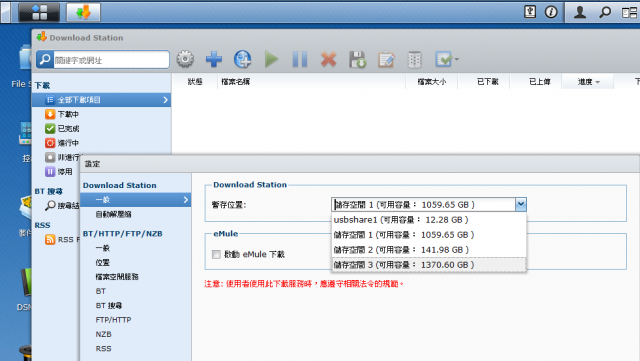
Task: Click the search magnifier beside keyword field
Action: [x=45, y=60]
